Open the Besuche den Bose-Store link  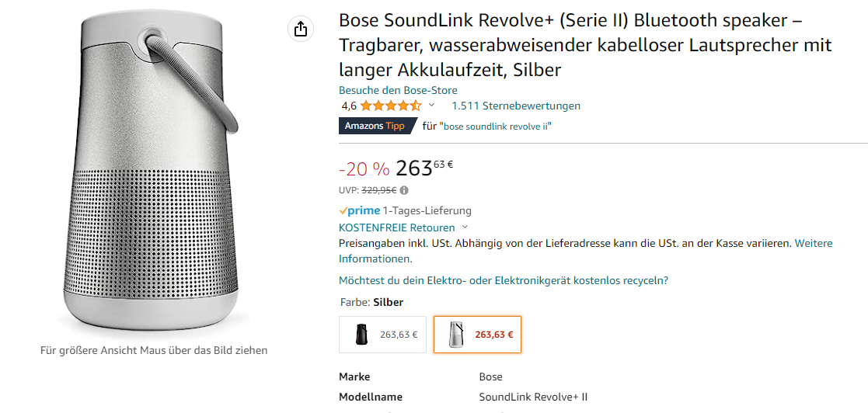[398, 90]
